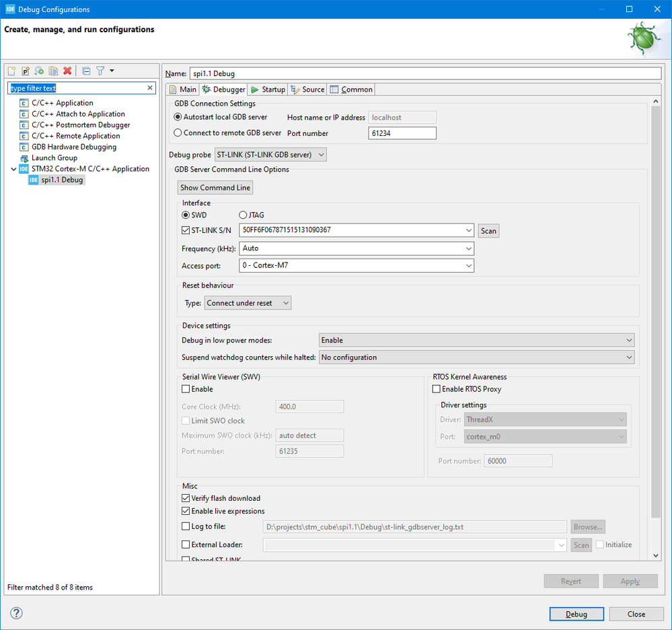672x630 pixels.
Task: Open the filter options arrow menu
Action: (112, 71)
